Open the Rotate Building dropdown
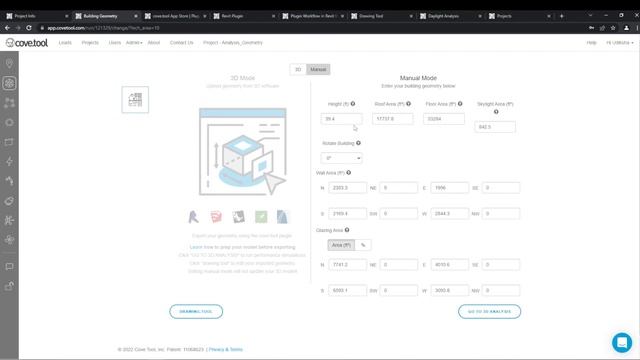640x360 pixels. tap(342, 158)
